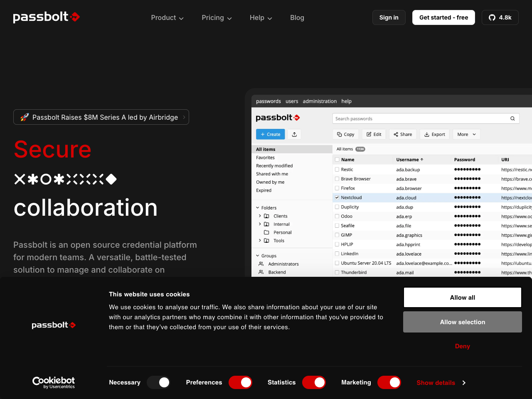Image resolution: width=532 pixels, height=399 pixels.
Task: Open the Product dropdown menu
Action: pos(167,17)
